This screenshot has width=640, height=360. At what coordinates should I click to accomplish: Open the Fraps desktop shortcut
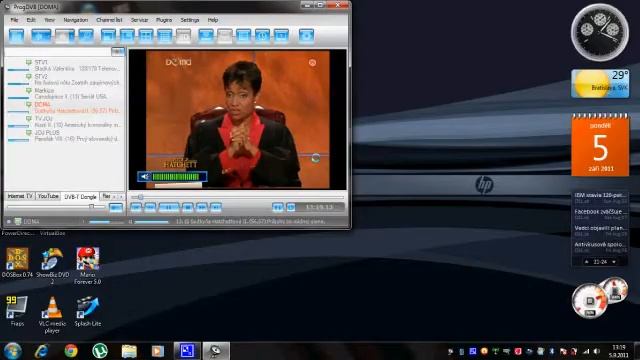click(x=17, y=311)
